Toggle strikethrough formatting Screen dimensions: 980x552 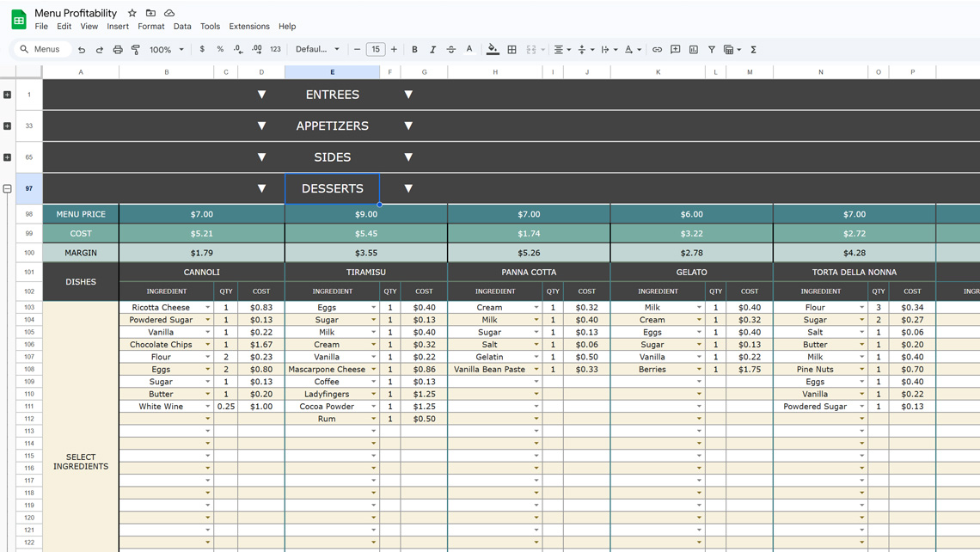[450, 49]
